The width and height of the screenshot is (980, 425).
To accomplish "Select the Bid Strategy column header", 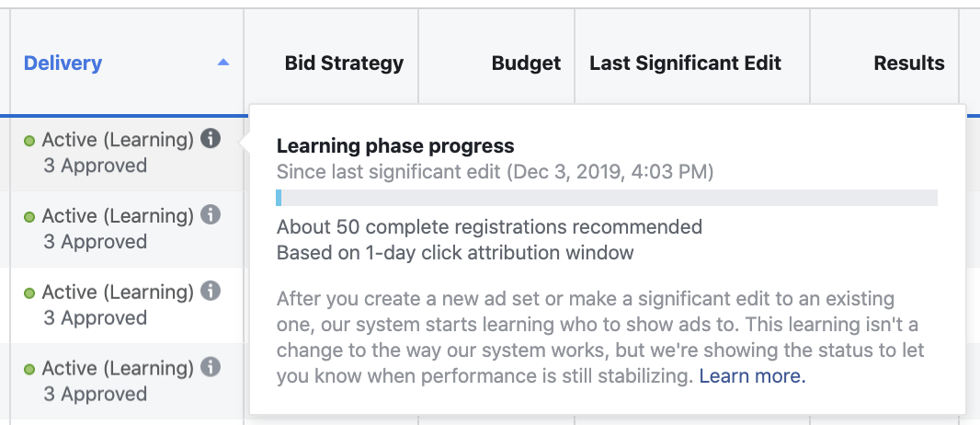I will click(x=344, y=63).
